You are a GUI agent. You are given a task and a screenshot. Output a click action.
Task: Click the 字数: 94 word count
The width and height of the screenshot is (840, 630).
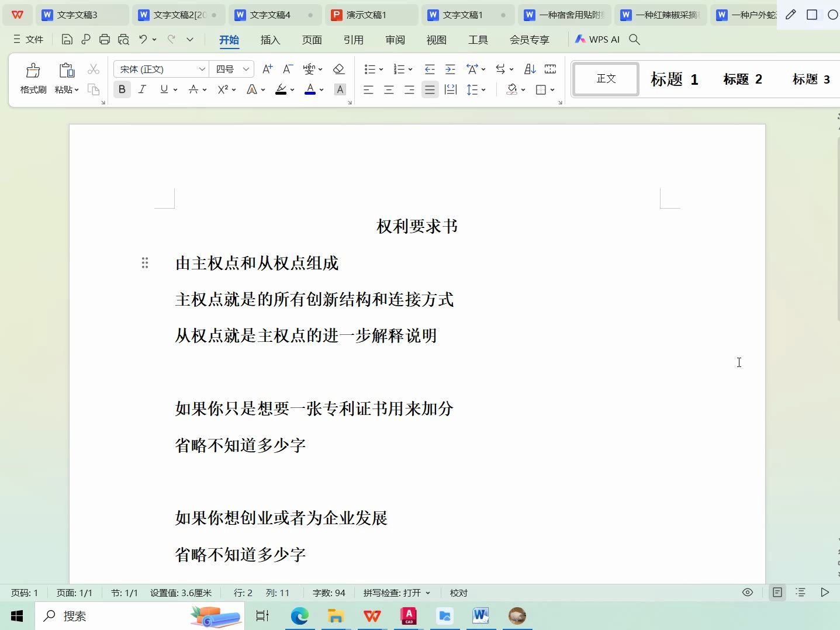329,593
